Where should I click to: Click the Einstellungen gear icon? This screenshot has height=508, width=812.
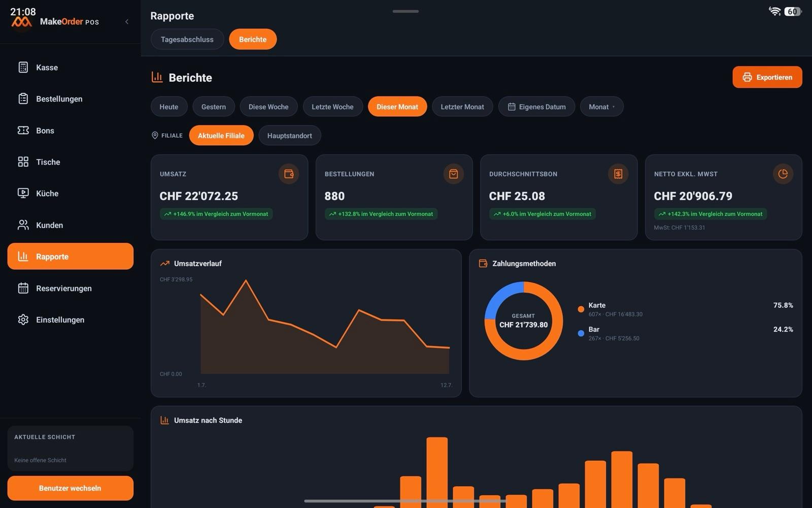pyautogui.click(x=23, y=320)
